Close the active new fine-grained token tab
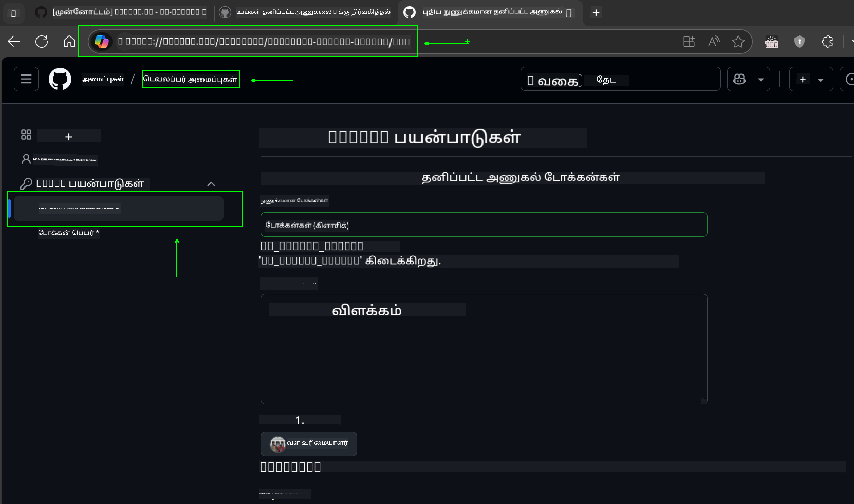854x504 pixels. tap(569, 13)
